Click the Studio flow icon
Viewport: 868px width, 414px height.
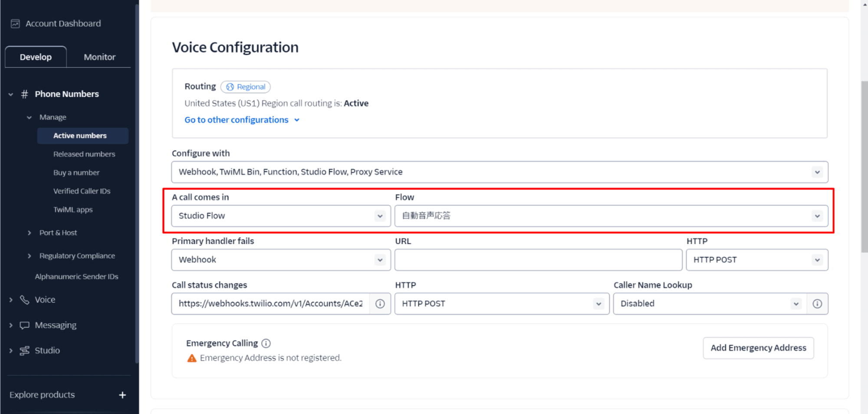point(25,351)
